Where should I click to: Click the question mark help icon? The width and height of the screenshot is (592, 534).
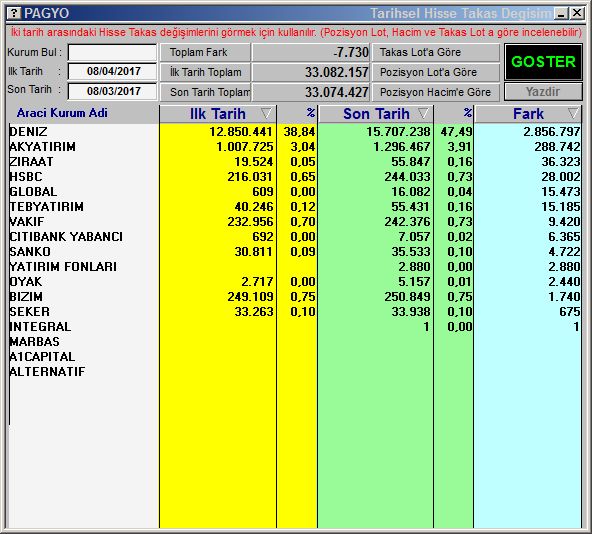(x=14, y=14)
